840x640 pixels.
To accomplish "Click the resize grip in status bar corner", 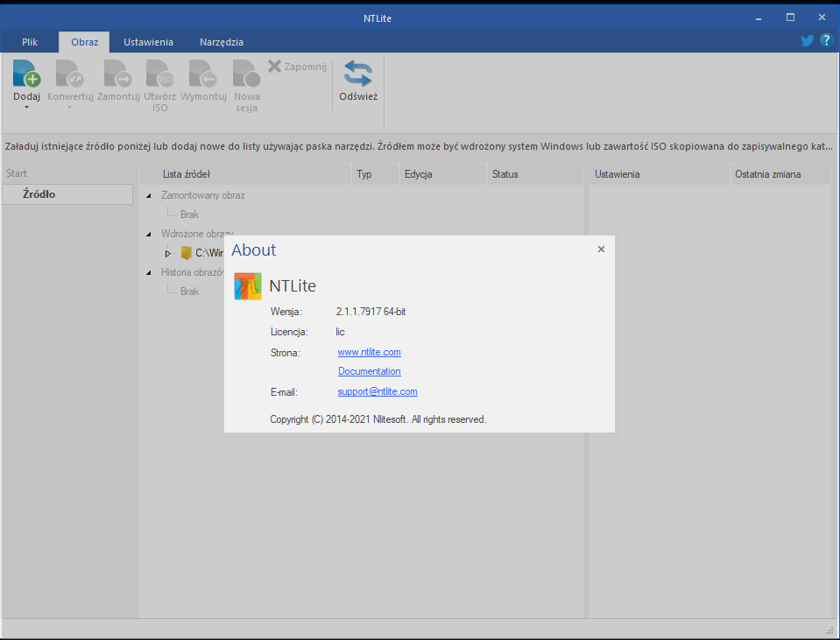I will (830, 629).
